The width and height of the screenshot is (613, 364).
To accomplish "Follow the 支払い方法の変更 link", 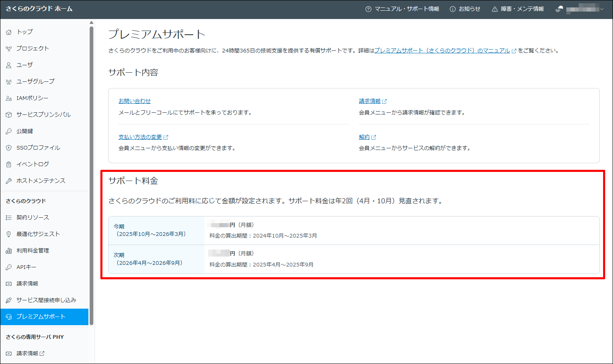I will 140,137.
